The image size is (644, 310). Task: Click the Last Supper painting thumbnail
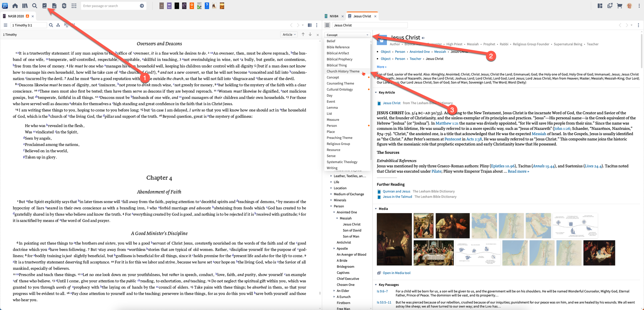[x=433, y=253]
